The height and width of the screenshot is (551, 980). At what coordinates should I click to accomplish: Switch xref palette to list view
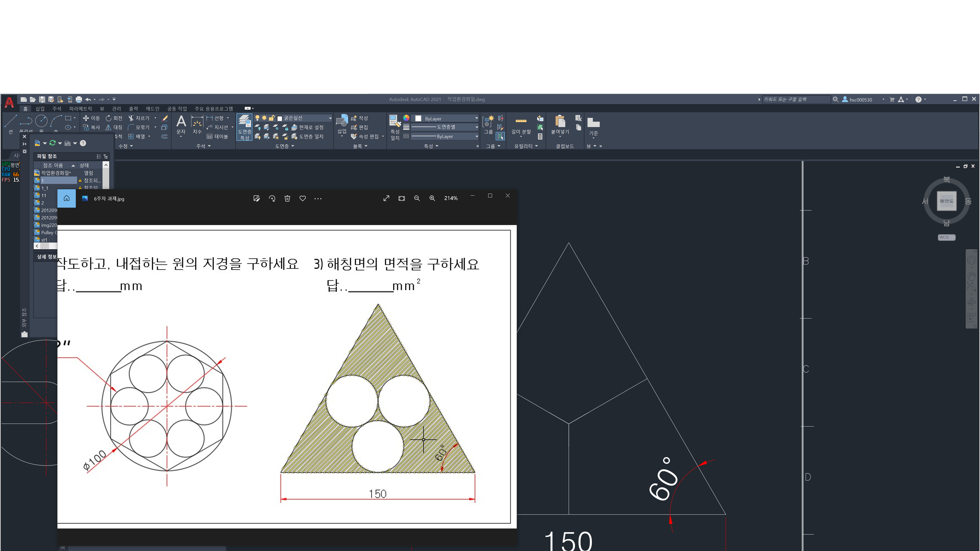pyautogui.click(x=99, y=156)
